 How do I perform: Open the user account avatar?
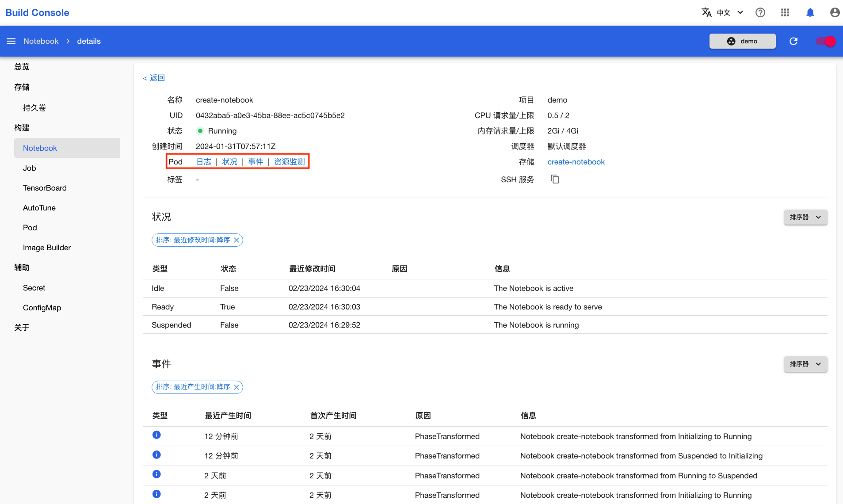(x=835, y=12)
